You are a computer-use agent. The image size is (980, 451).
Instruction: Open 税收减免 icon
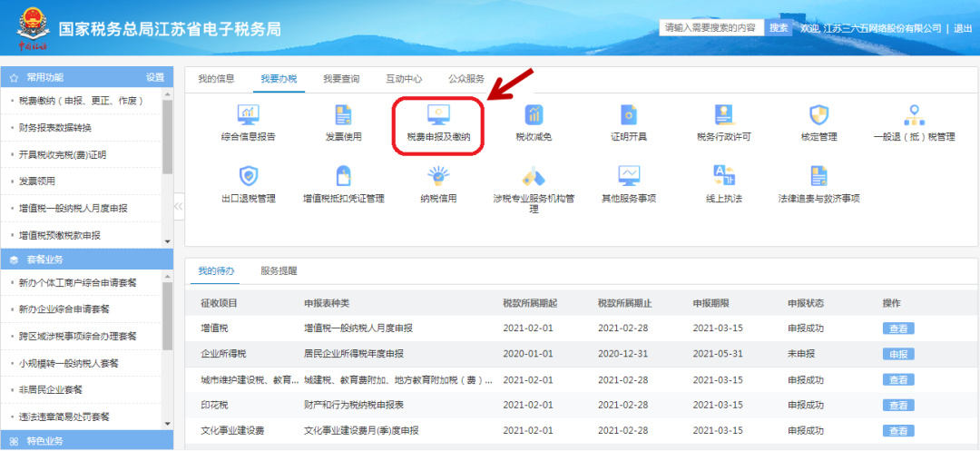coord(534,115)
